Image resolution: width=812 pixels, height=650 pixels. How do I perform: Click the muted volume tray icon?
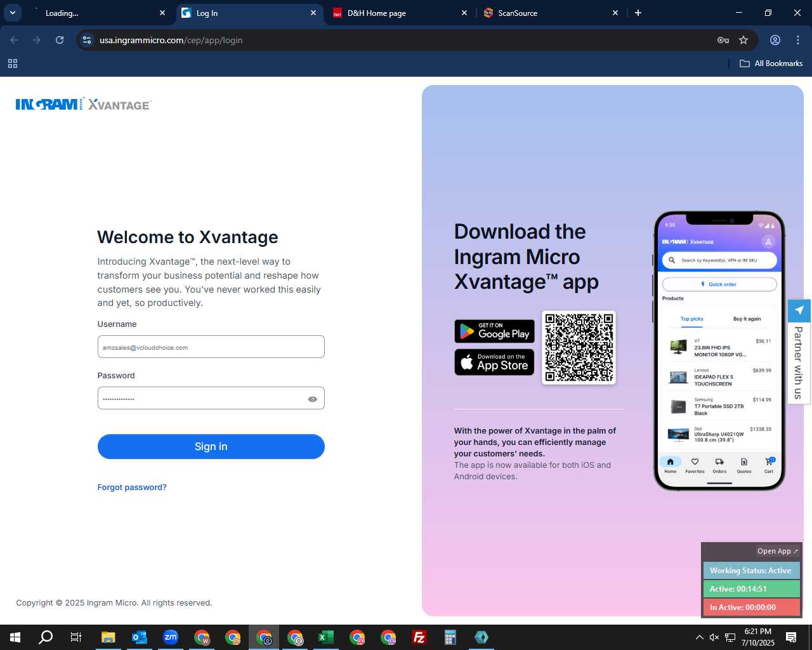pyautogui.click(x=714, y=637)
